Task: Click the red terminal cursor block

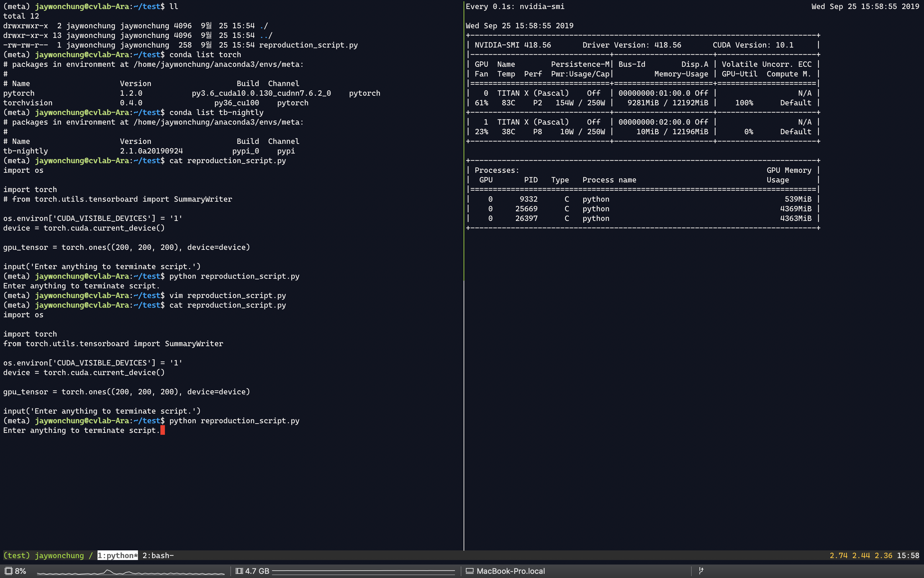Action: pyautogui.click(x=162, y=430)
